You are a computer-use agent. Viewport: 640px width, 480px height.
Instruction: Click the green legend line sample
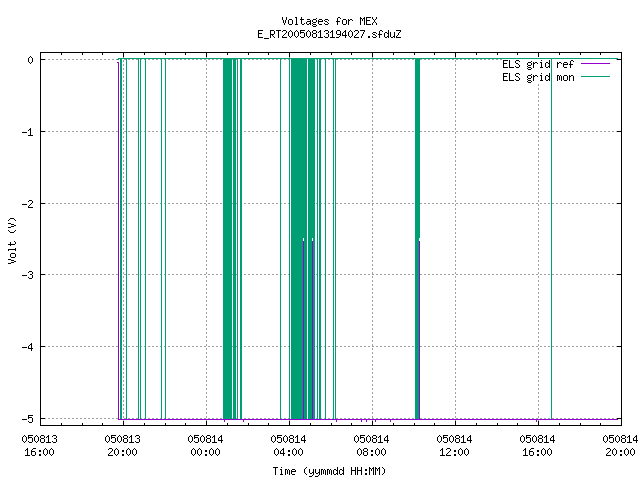pyautogui.click(x=595, y=77)
